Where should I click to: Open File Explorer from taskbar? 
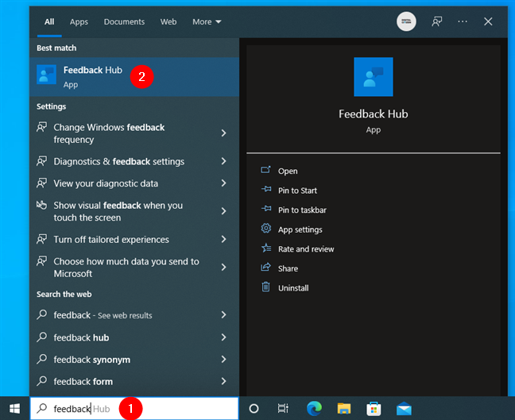(344, 409)
